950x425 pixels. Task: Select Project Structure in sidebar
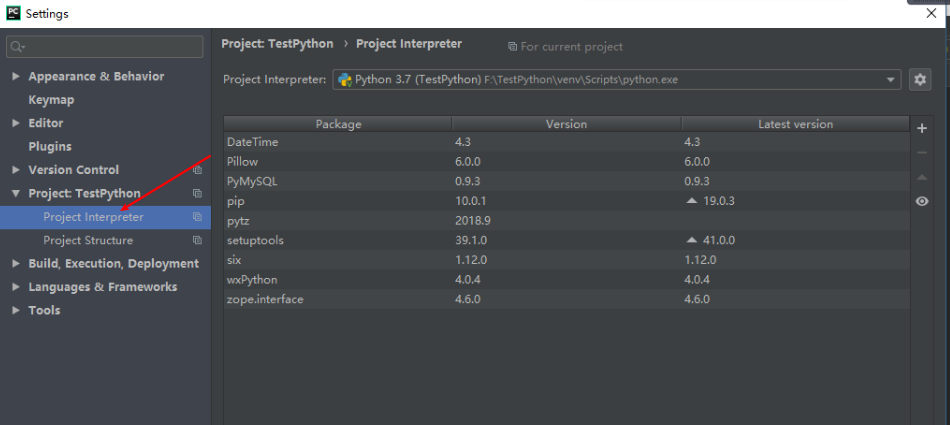click(x=88, y=241)
